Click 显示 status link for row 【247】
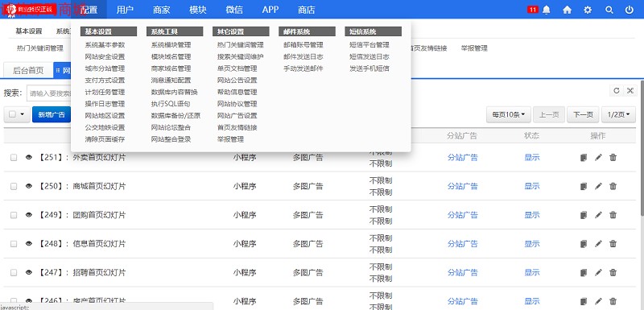The width and height of the screenshot is (644, 310). click(532, 272)
